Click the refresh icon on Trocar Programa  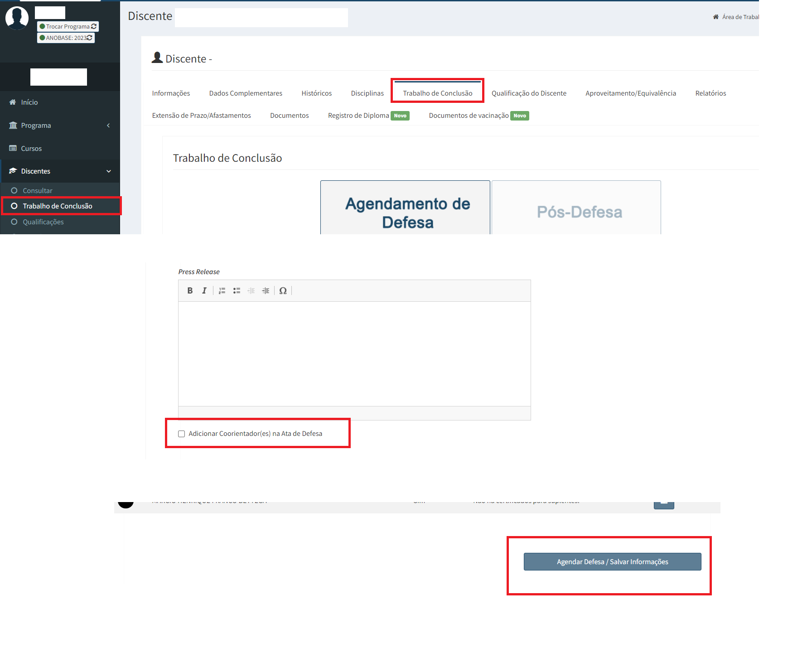[94, 27]
